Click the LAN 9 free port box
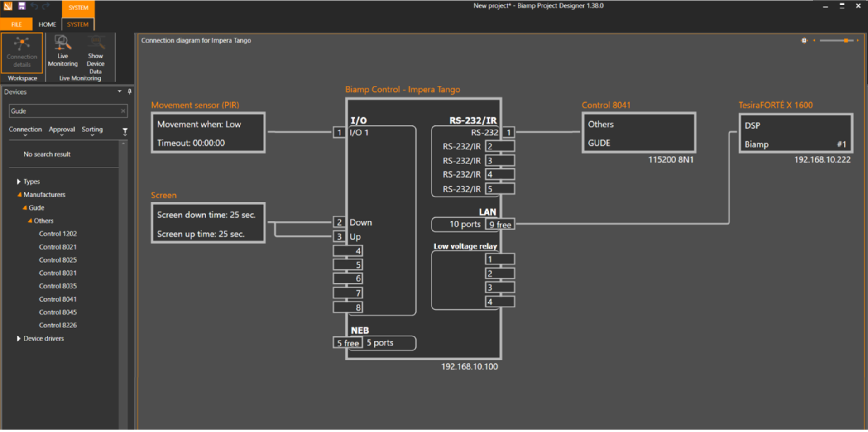Screen dimensions: 868x432 pos(500,224)
